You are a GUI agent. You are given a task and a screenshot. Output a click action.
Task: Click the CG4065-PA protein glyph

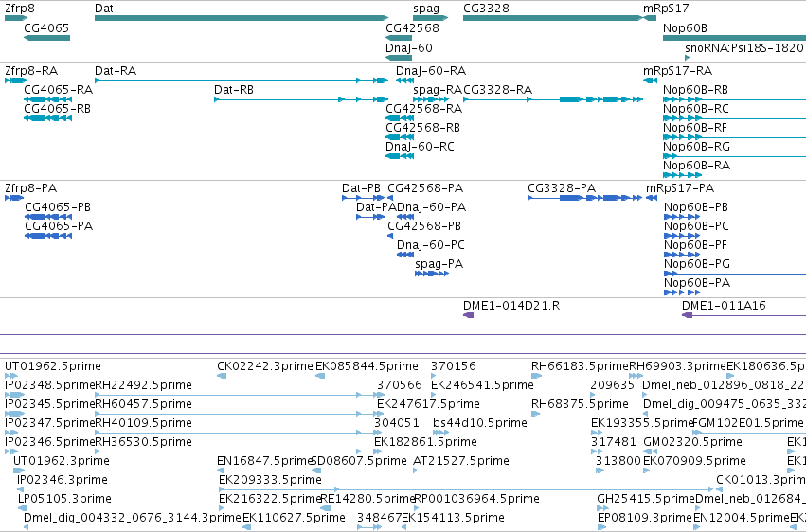[48, 237]
